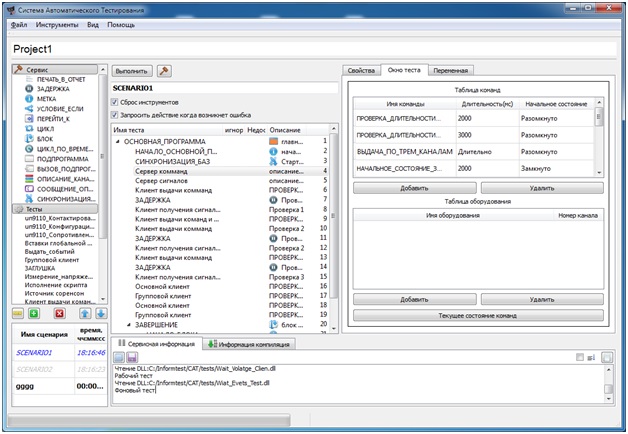The width and height of the screenshot is (628, 434).
Task: Open the Помощь menu
Action: tap(121, 25)
